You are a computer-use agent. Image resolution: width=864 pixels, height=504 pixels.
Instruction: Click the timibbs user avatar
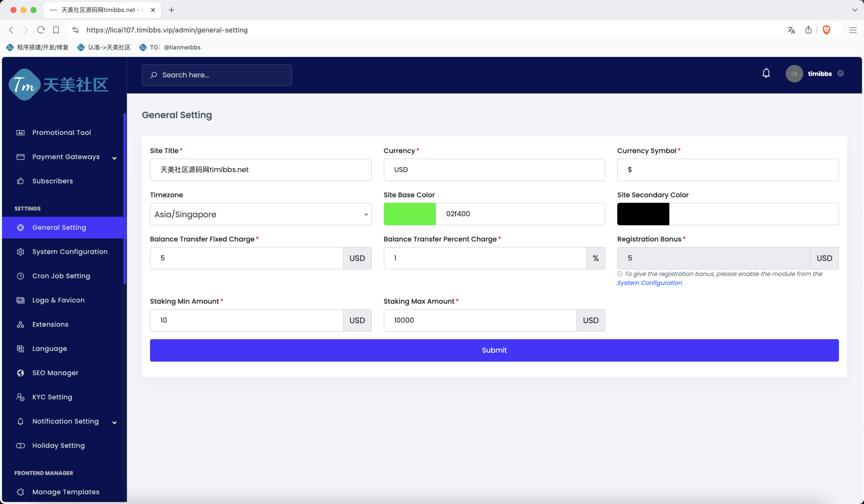pyautogui.click(x=794, y=74)
